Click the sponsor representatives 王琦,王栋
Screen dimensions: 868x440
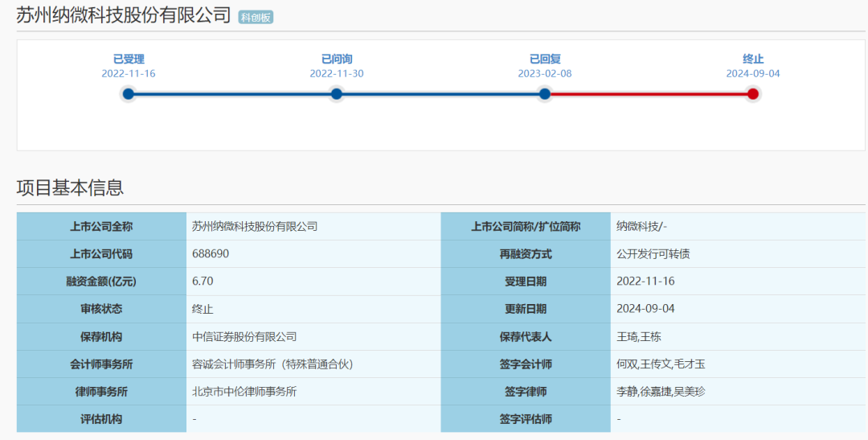pyautogui.click(x=638, y=337)
